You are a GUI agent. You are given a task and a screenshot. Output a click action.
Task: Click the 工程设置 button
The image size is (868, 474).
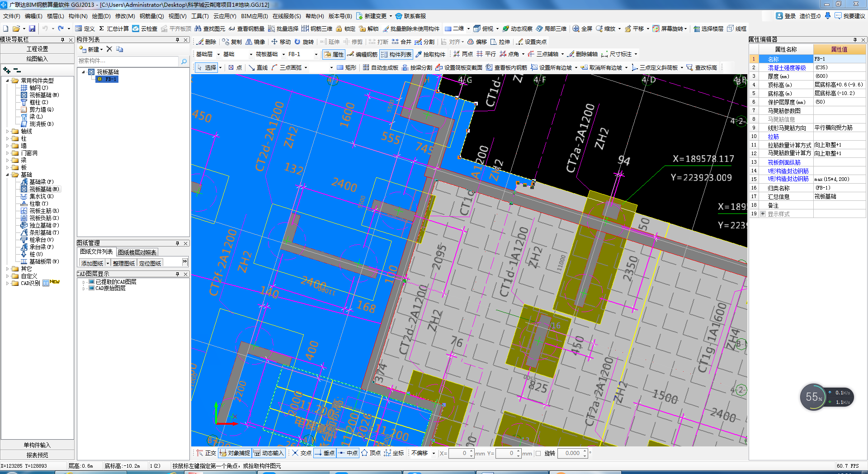point(37,49)
